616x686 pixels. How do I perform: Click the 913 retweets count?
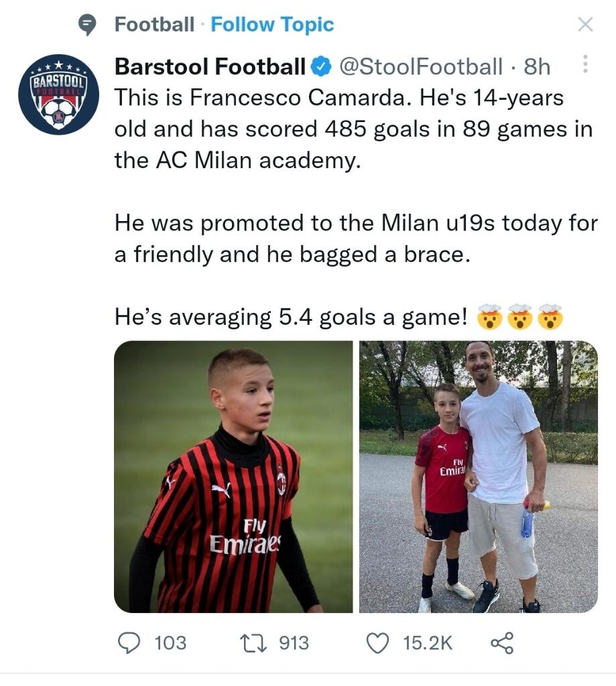point(294,643)
